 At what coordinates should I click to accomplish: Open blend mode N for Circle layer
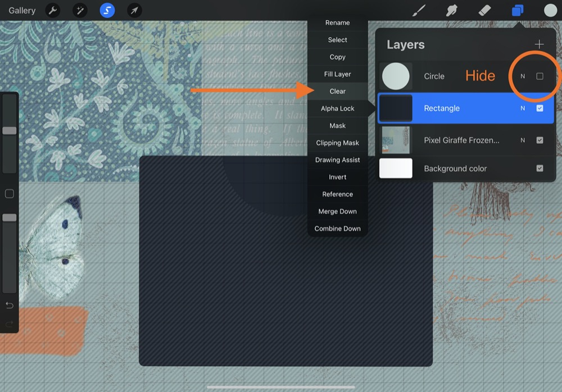tap(523, 76)
